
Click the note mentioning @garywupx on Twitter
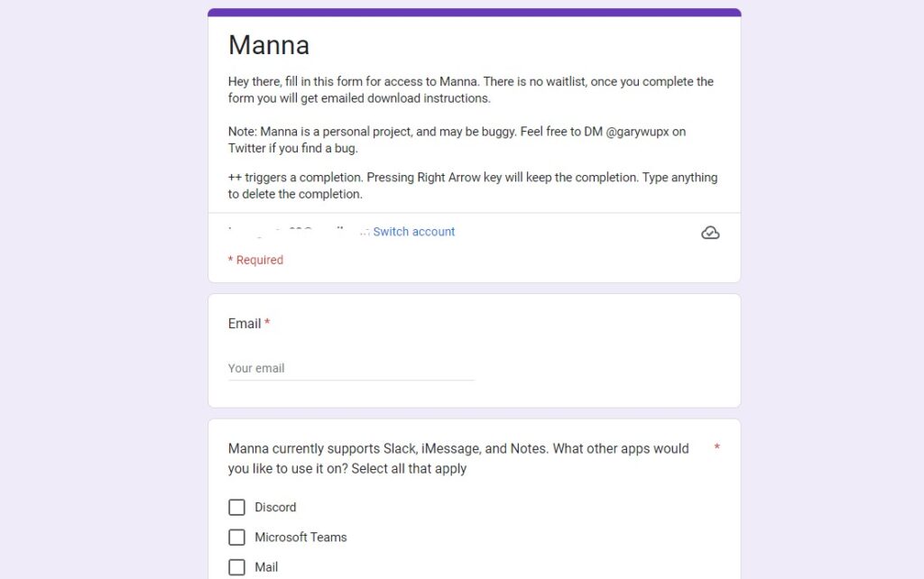tap(457, 140)
